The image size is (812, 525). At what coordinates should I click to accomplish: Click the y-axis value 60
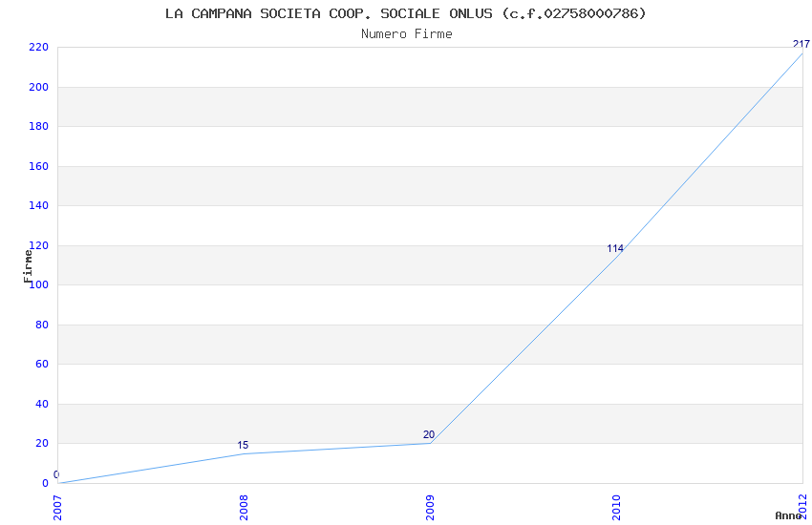(42, 364)
